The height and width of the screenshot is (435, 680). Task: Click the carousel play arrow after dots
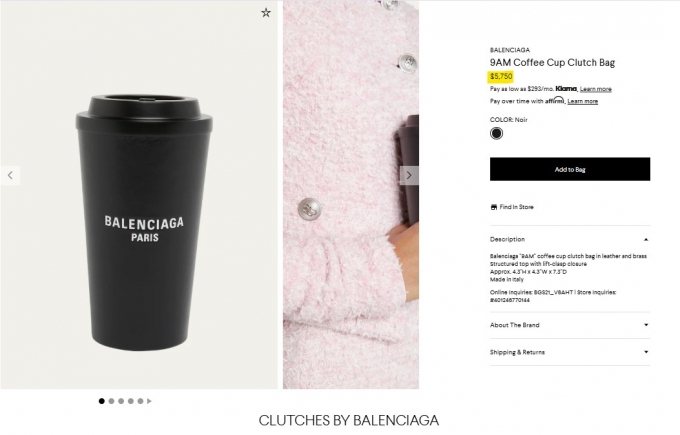149,401
